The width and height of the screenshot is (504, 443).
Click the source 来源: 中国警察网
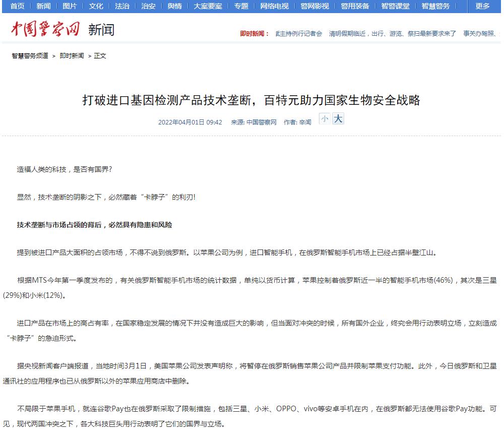pyautogui.click(x=254, y=122)
